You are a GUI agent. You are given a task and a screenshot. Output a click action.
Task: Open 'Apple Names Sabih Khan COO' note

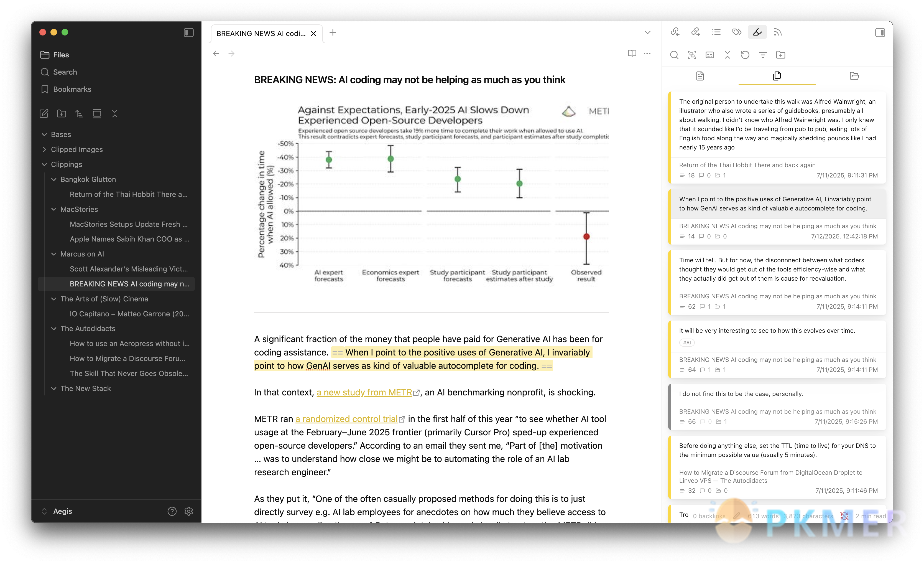[x=129, y=239]
